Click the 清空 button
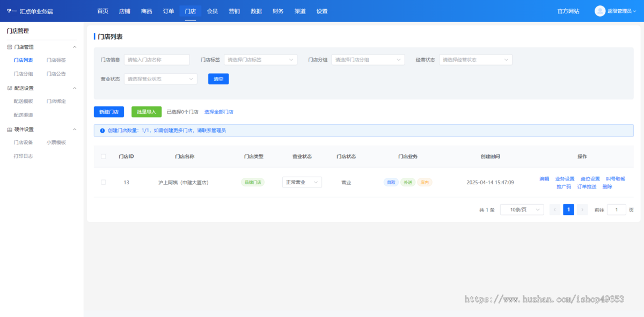The width and height of the screenshot is (644, 317). [218, 79]
